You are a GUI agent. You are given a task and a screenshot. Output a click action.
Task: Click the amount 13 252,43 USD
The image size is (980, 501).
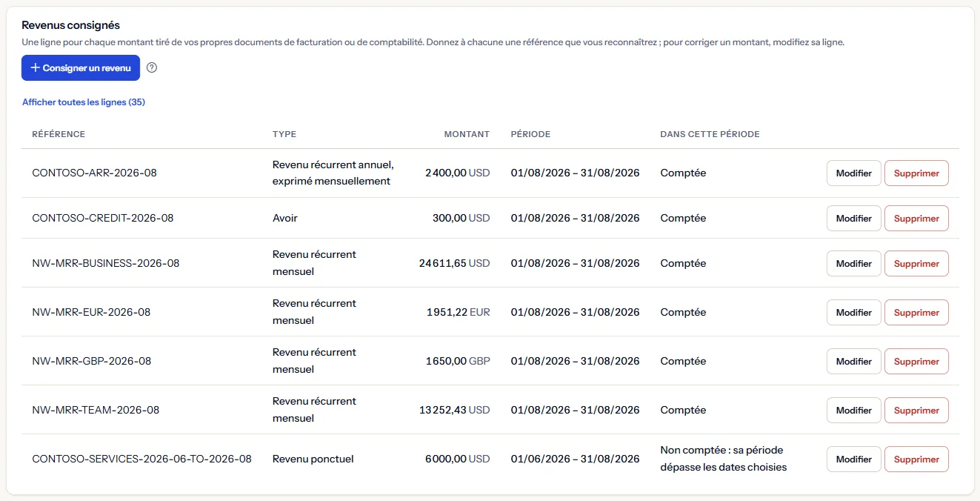(x=454, y=410)
